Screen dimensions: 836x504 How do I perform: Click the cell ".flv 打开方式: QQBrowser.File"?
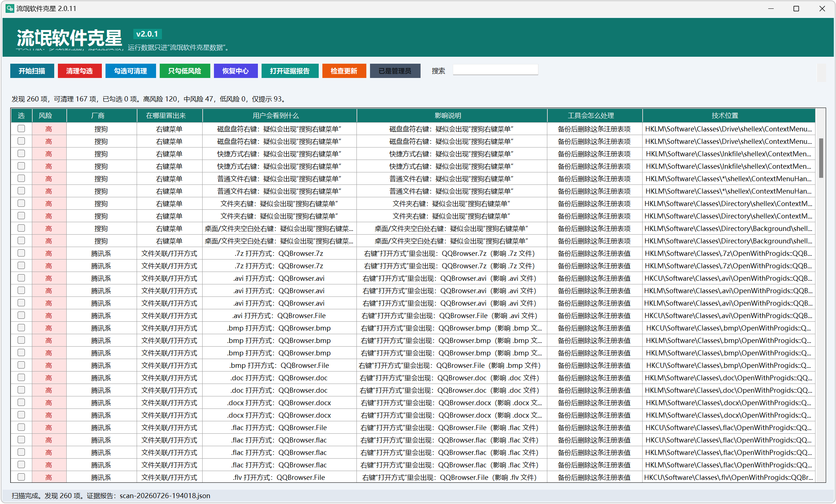279,477
